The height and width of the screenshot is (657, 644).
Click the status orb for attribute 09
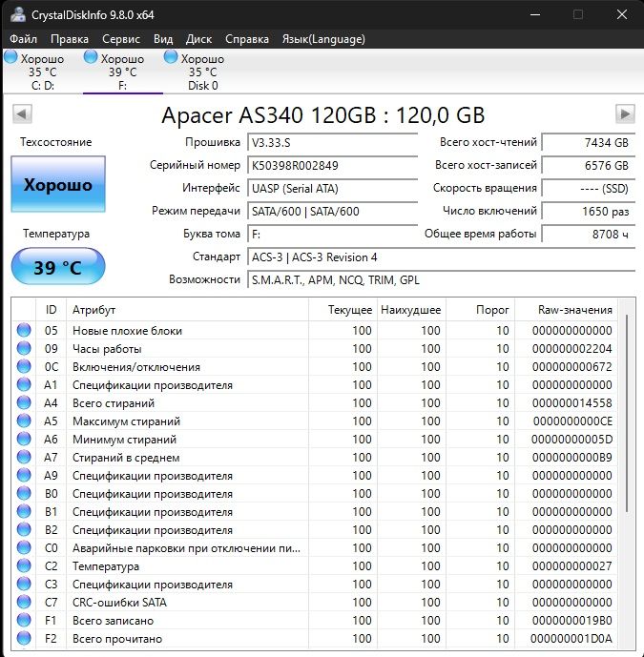[x=24, y=348]
